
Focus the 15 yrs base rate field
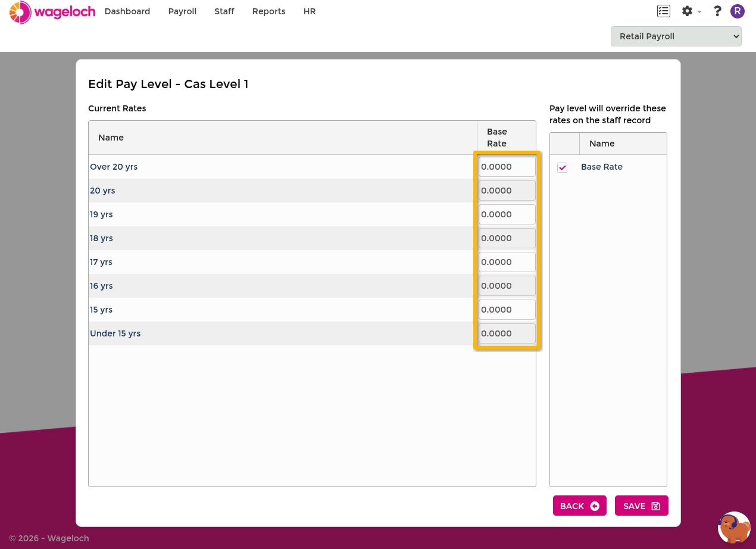(x=507, y=310)
